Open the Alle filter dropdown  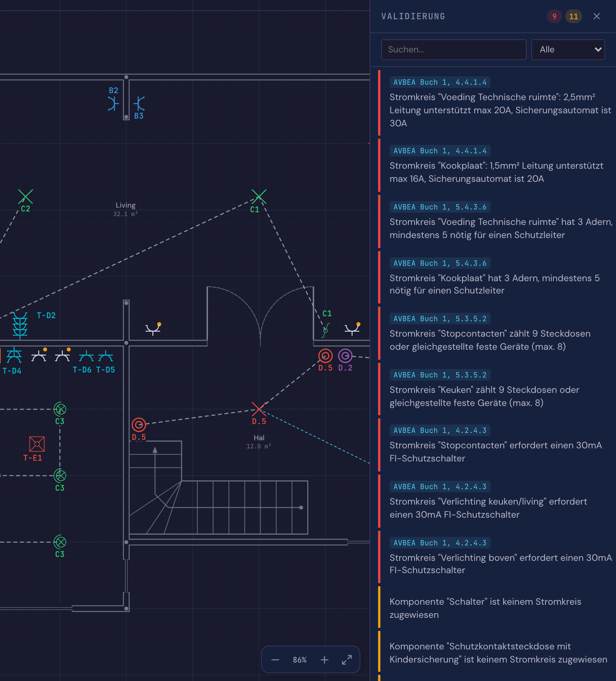(568, 49)
